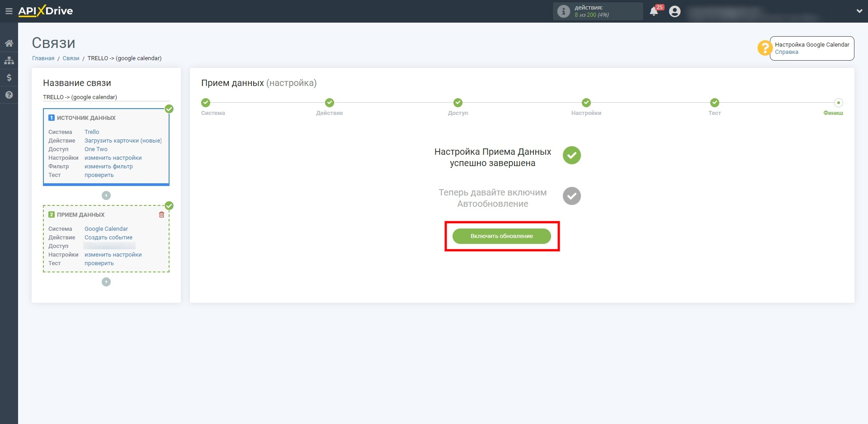868x424 pixels.
Task: Edit the connection name input field
Action: (x=106, y=97)
